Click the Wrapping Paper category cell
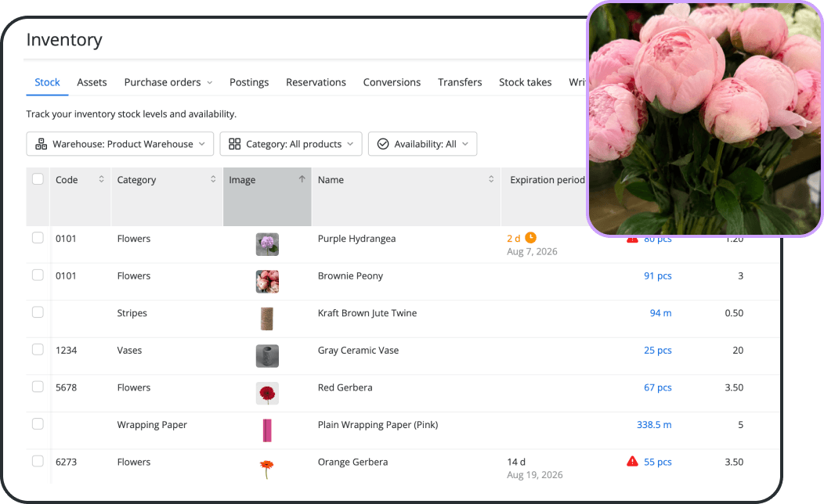824x504 pixels. point(152,425)
